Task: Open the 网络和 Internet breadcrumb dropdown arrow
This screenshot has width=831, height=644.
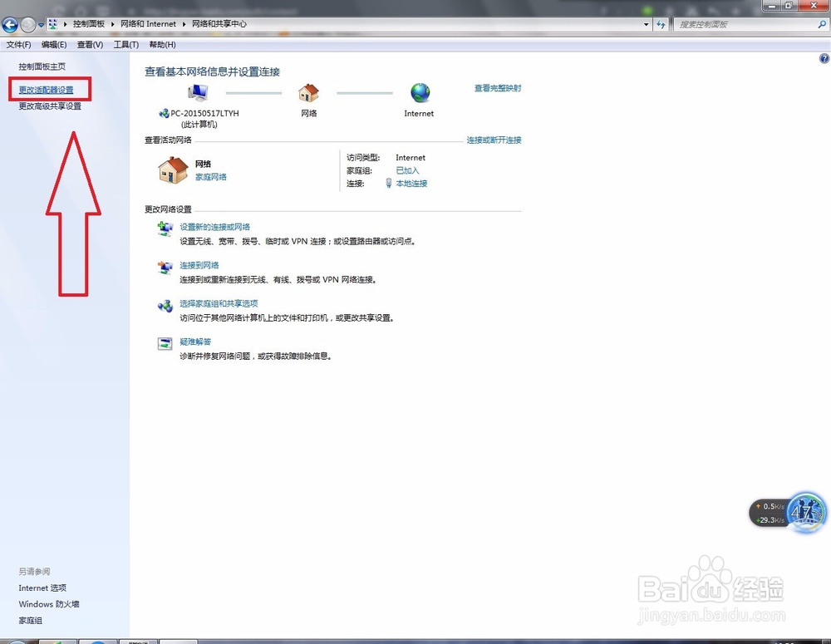Action: tap(184, 24)
